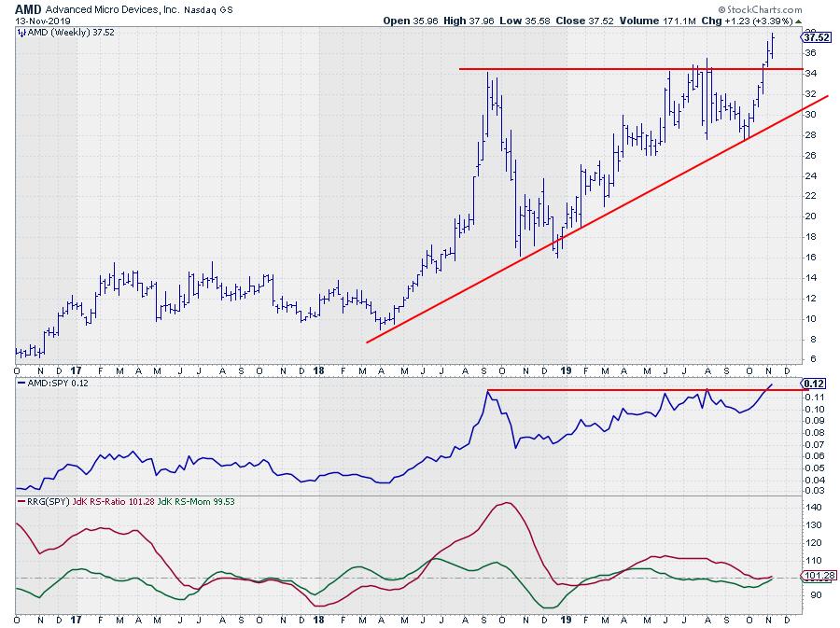Image resolution: width=840 pixels, height=628 pixels.
Task: Click the 101.28 RS-Ratio value tag
Action: [819, 576]
